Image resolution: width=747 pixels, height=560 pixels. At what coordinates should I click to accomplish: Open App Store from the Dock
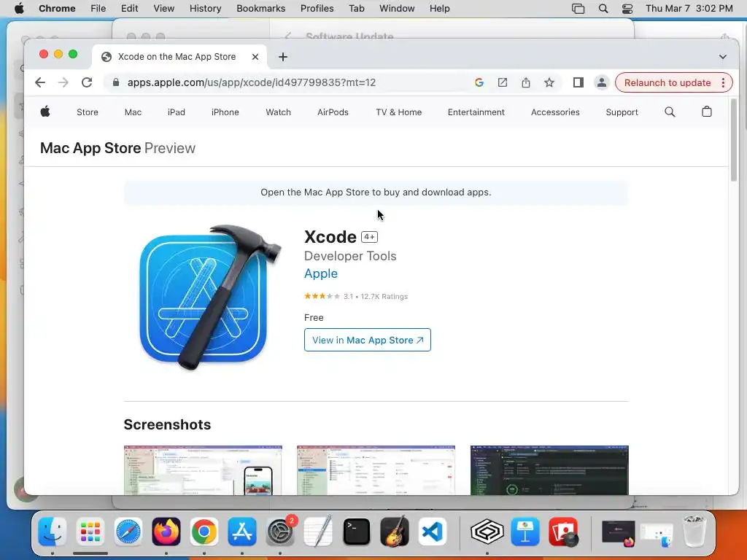click(242, 532)
